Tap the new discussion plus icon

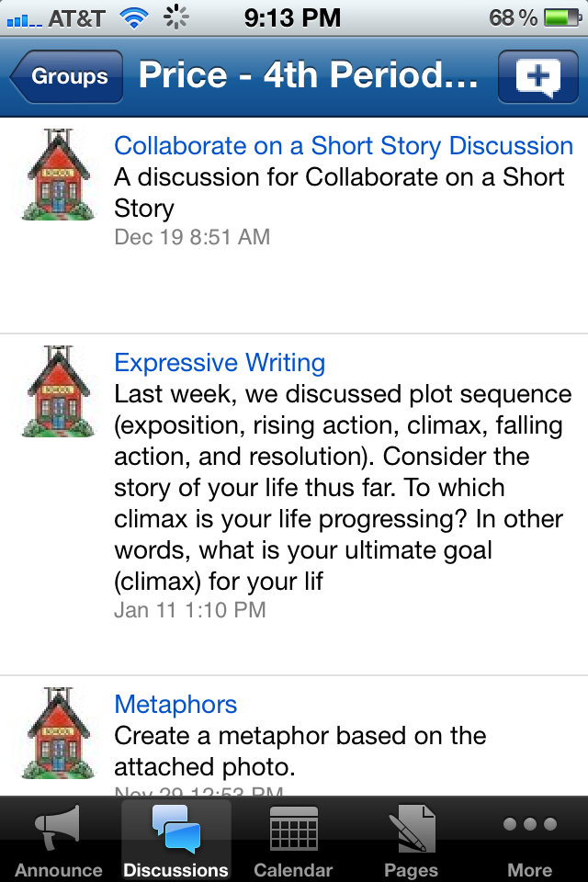pos(538,77)
